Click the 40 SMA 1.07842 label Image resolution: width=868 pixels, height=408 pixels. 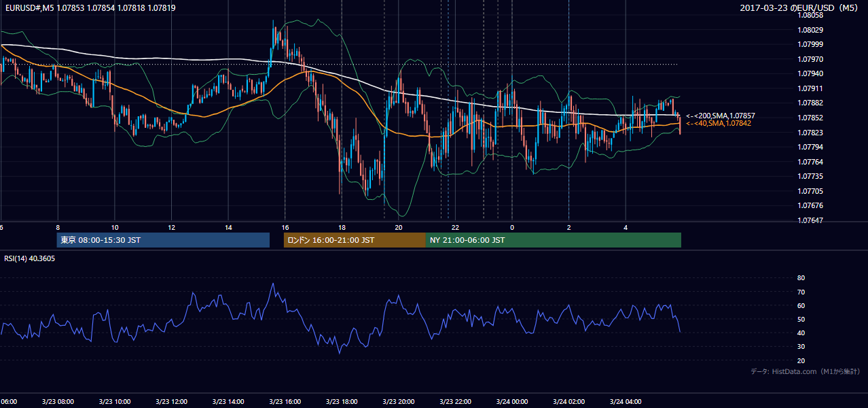[719, 124]
